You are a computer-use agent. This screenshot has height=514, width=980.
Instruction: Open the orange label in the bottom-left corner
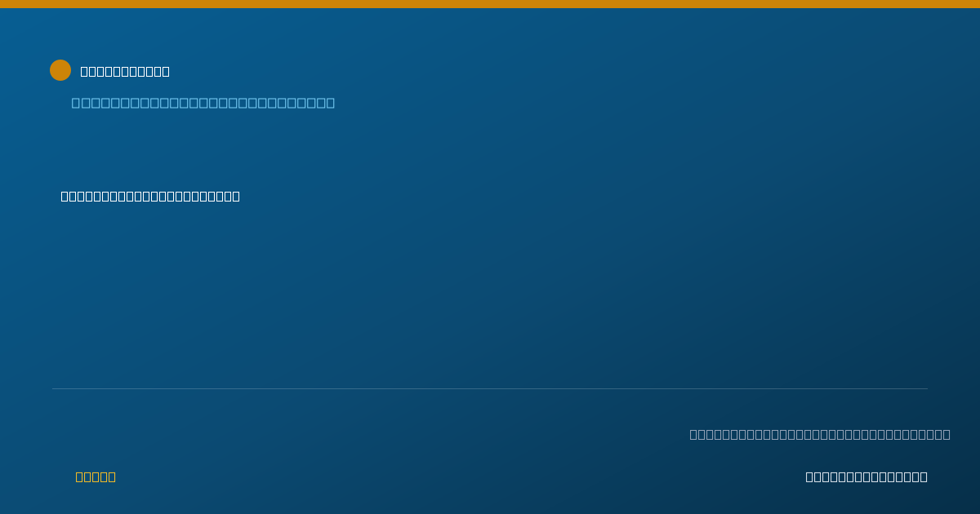96,476
